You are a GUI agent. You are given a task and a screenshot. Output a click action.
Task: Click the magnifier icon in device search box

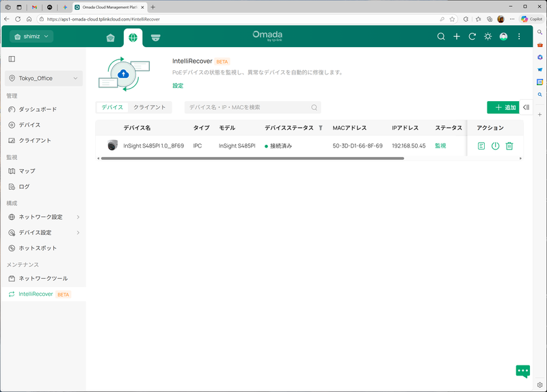pos(314,107)
